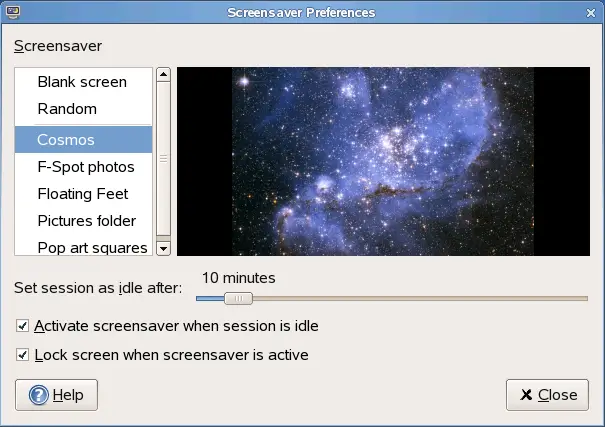
Task: Toggle Activate screensaver when session is idle
Action: 23,326
